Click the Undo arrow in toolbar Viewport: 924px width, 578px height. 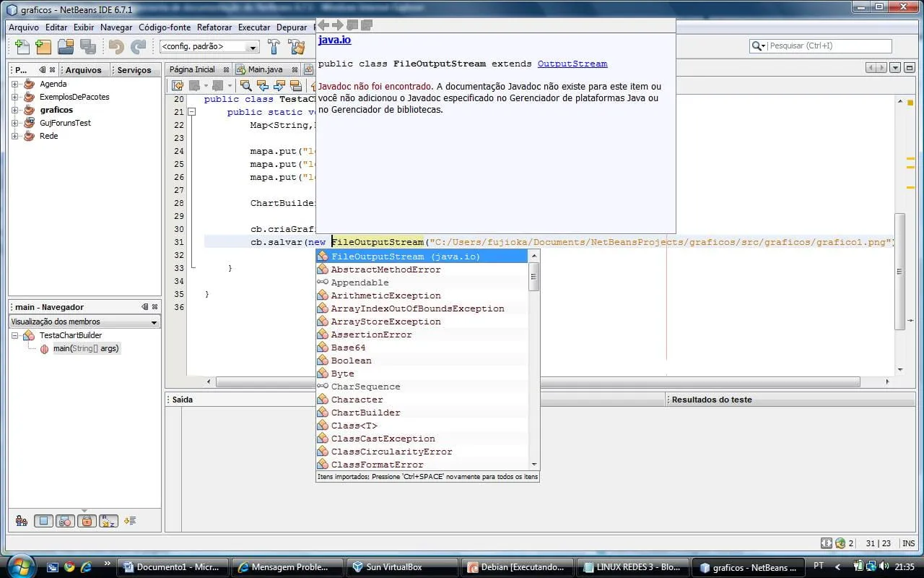116,47
